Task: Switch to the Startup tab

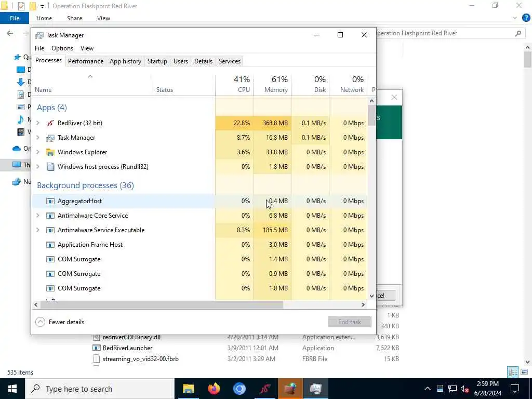Action: pyautogui.click(x=157, y=61)
